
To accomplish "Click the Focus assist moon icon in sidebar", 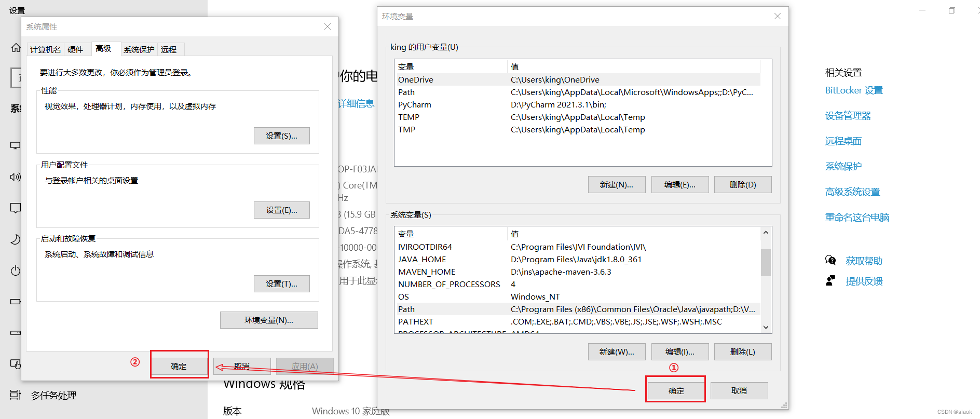I will pos(16,239).
